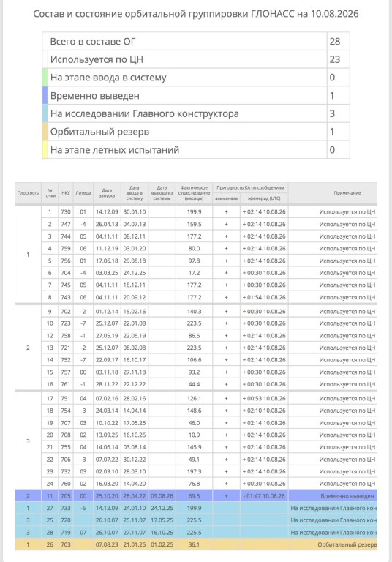Image resolution: width=392 pixels, height=562 pixels.
Task: Click the 'Временно выведен' note in row 705
Action: tap(347, 496)
